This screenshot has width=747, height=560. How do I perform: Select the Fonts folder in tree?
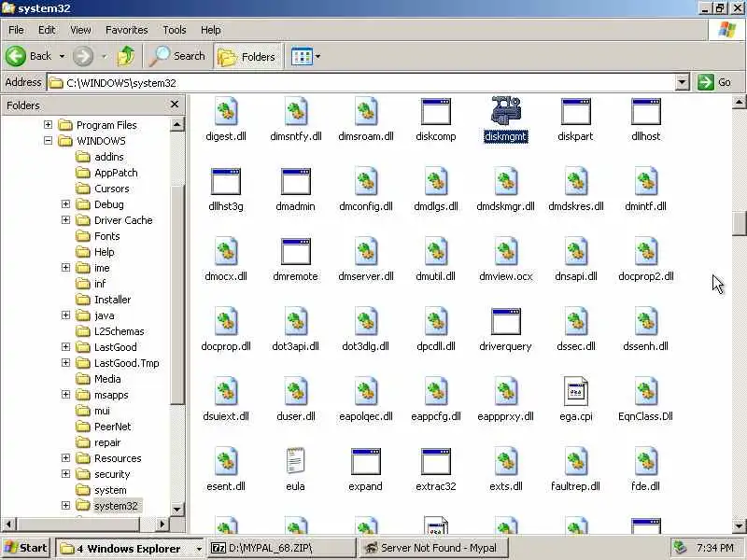tap(106, 236)
